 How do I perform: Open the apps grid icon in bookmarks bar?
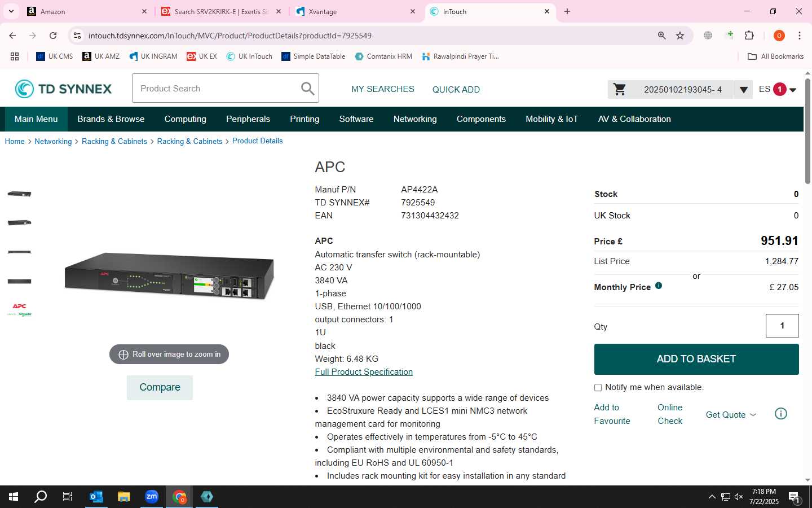(15, 56)
